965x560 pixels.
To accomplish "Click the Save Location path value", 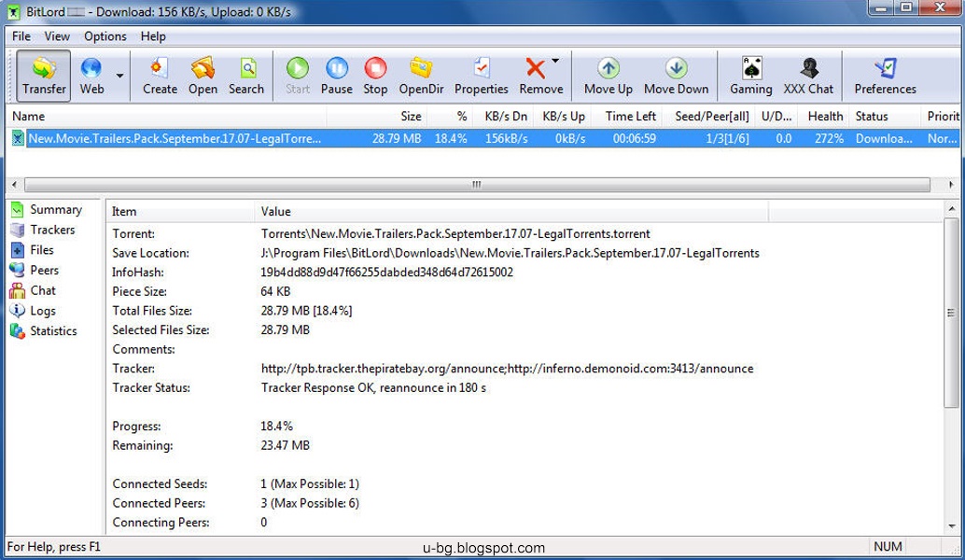I will point(510,253).
